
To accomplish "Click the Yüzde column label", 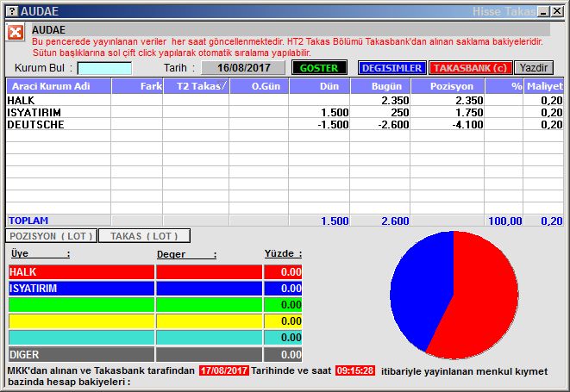I will [x=283, y=253].
